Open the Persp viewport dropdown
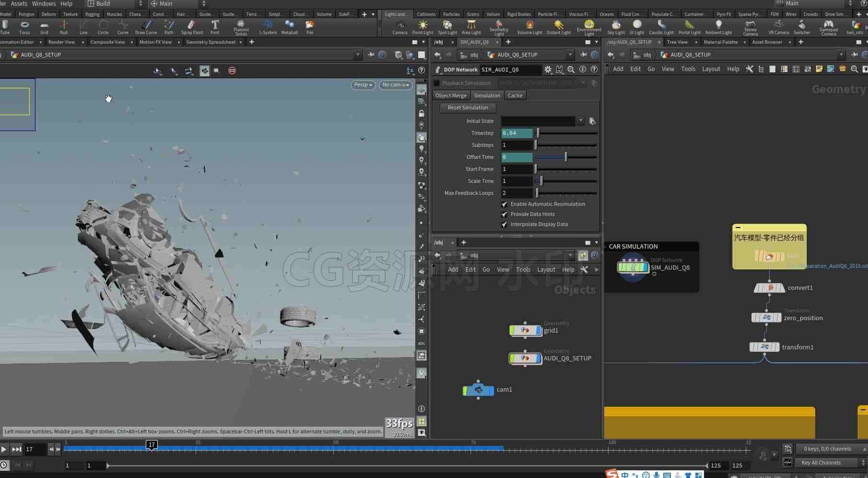Viewport: 868px width, 478px height. point(363,85)
